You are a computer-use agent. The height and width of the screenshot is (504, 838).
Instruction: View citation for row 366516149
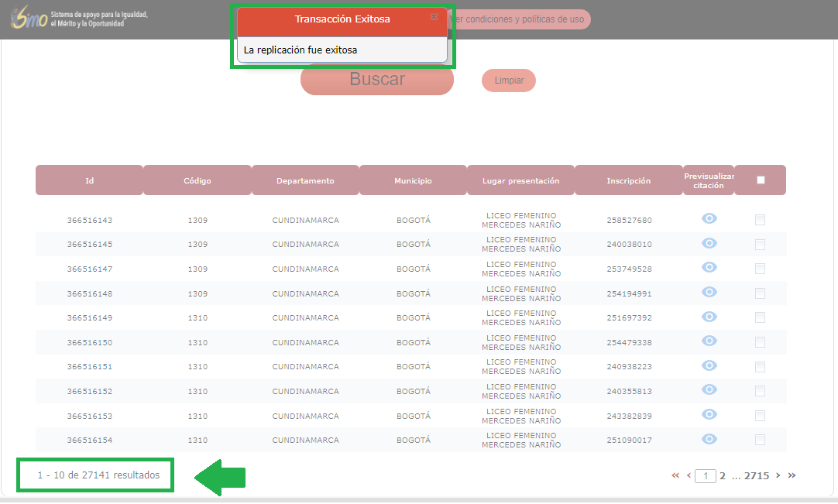tap(709, 317)
